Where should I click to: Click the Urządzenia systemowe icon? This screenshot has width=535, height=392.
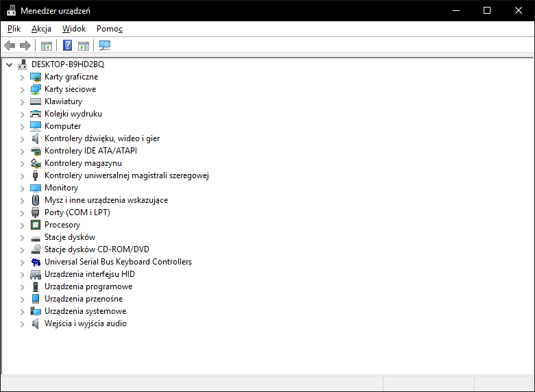coord(36,311)
